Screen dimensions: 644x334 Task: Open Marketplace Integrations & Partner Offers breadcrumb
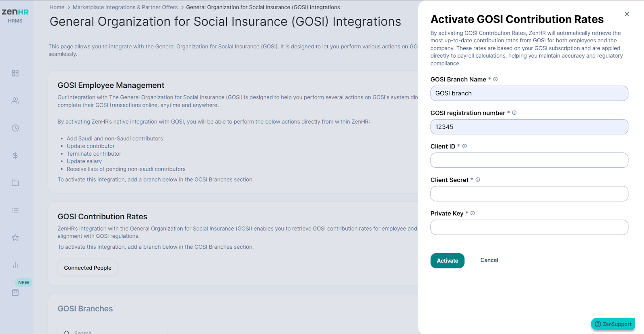(x=125, y=7)
